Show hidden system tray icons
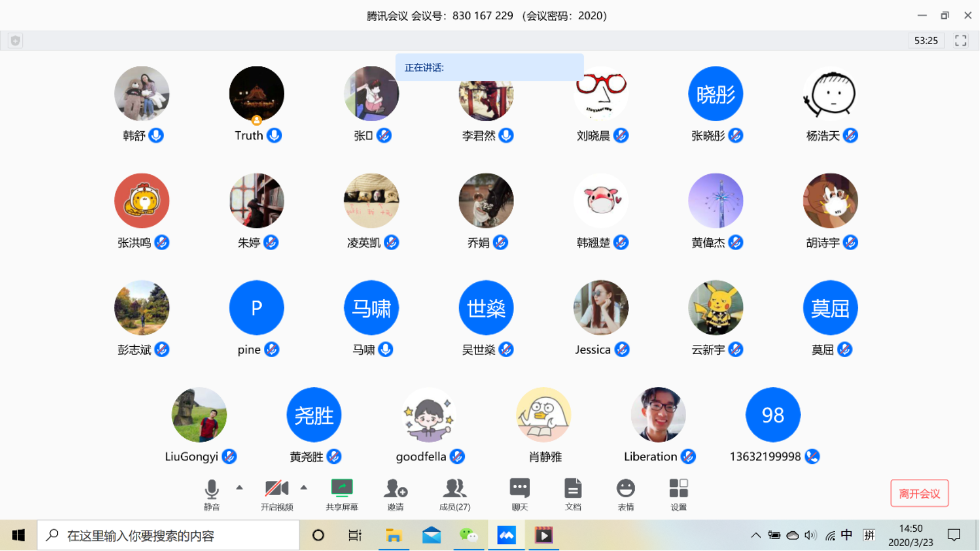 coord(755,535)
